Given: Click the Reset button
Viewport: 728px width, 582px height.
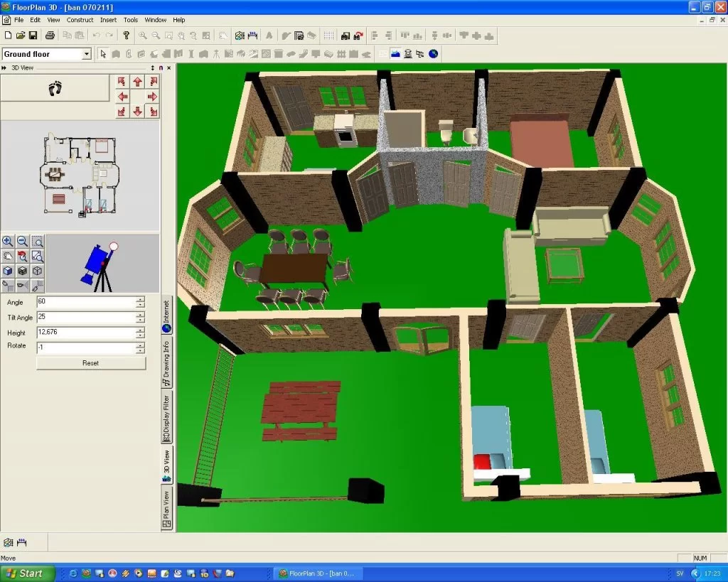Looking at the screenshot, I should click(x=90, y=363).
